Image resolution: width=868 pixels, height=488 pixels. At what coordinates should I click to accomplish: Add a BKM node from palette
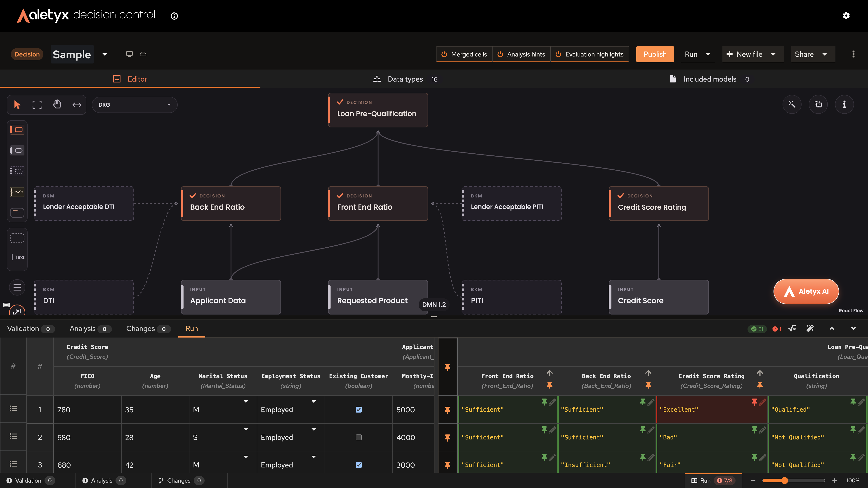point(17,171)
